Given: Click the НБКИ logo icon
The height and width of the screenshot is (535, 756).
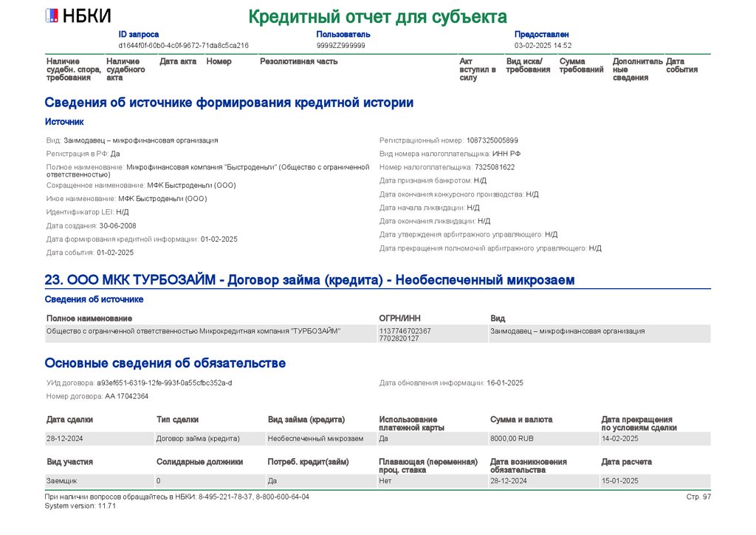Looking at the screenshot, I should point(52,16).
